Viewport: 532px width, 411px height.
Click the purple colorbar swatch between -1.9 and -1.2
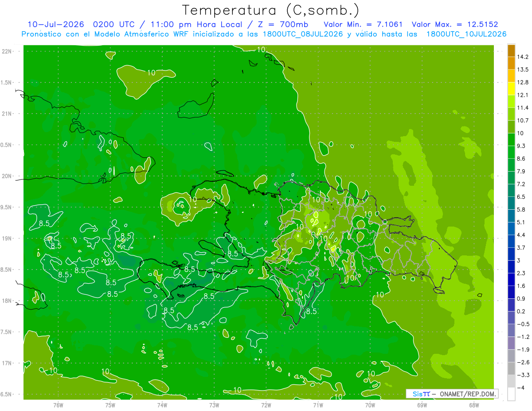pyautogui.click(x=511, y=343)
